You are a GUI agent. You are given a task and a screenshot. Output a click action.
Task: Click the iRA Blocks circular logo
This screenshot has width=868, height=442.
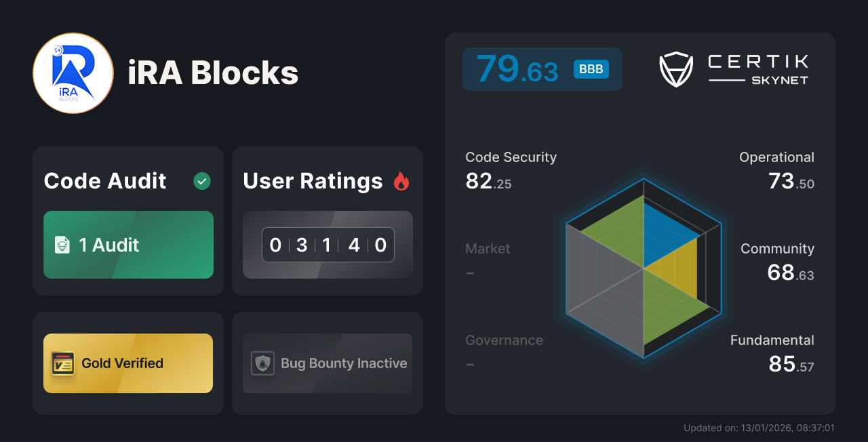coord(73,73)
